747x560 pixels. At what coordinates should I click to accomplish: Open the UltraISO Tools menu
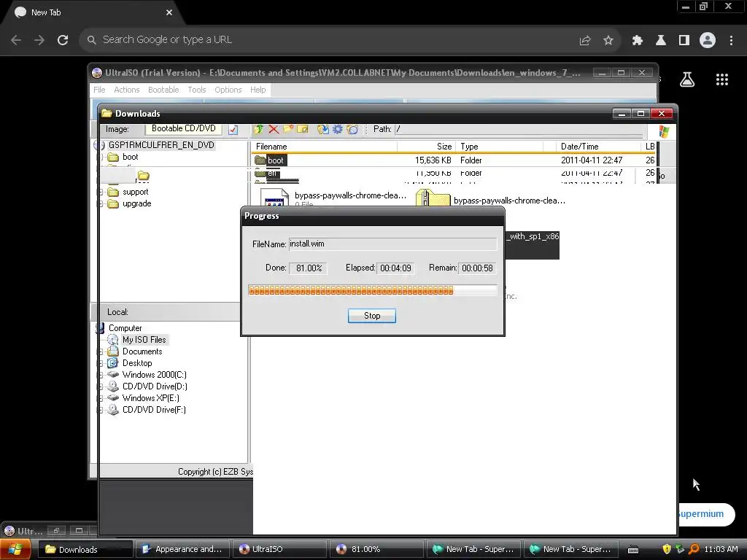197,90
